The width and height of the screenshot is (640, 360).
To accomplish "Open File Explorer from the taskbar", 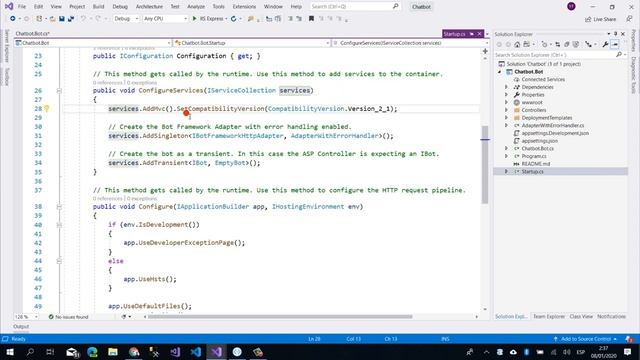I will tap(113, 352).
